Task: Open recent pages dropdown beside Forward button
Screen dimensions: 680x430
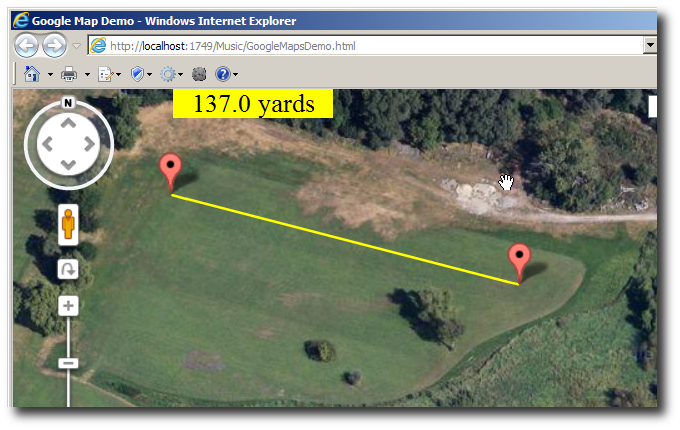Action: pyautogui.click(x=76, y=46)
